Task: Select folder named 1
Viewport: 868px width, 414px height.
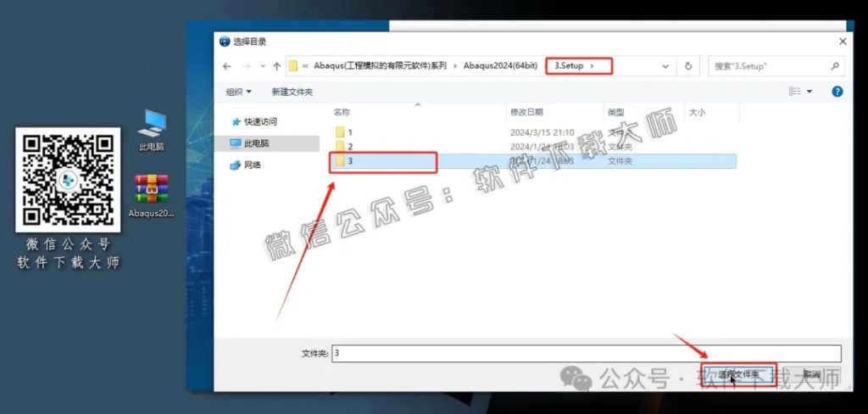Action: [344, 131]
